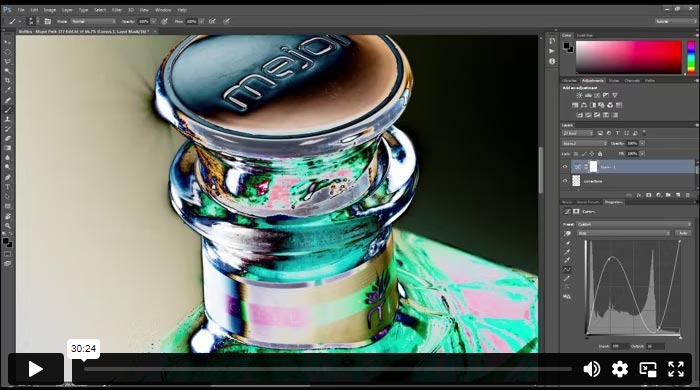Click the hue spectrum slider in Color panel

click(x=691, y=57)
